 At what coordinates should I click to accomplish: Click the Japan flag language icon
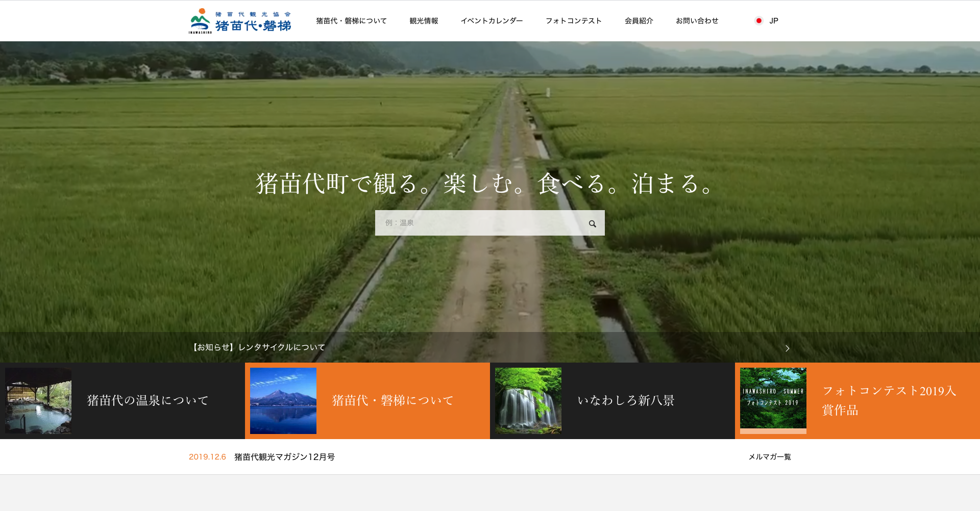coord(758,21)
